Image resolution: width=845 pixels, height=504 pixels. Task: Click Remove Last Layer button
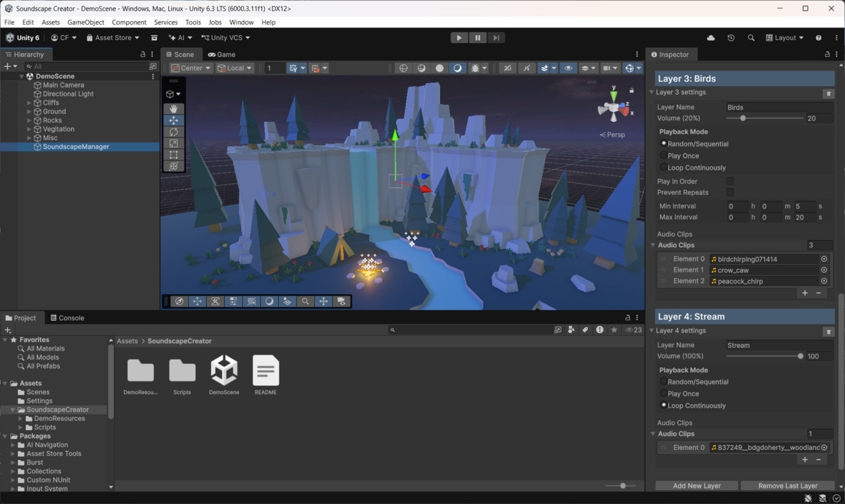click(788, 486)
